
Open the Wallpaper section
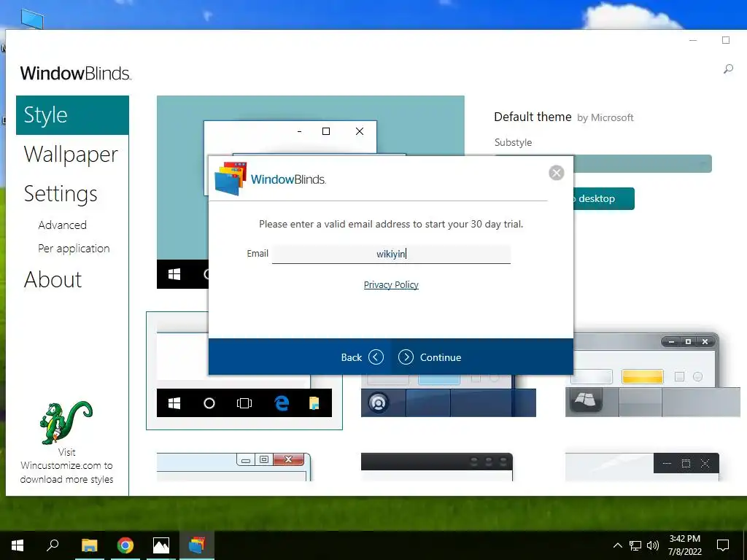[71, 155]
